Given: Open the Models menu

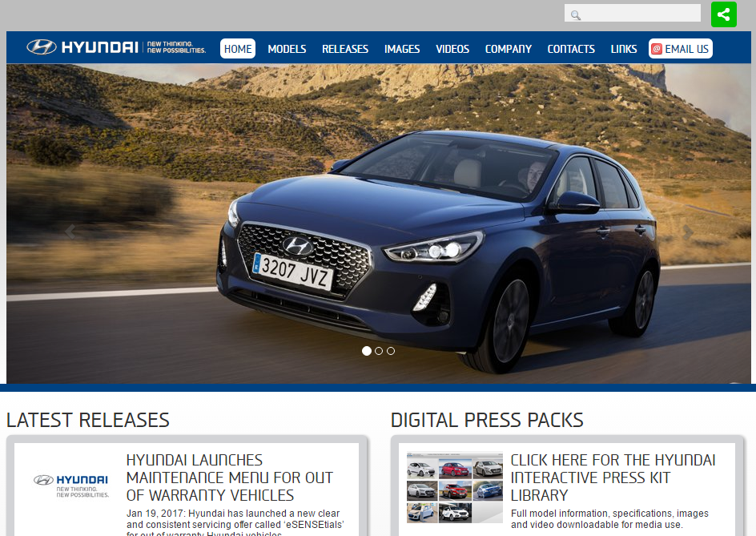Looking at the screenshot, I should point(287,49).
